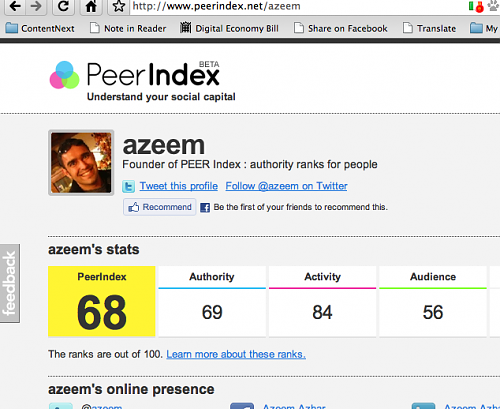
Task: Go to the browser home page icon
Action: (x=91, y=6)
